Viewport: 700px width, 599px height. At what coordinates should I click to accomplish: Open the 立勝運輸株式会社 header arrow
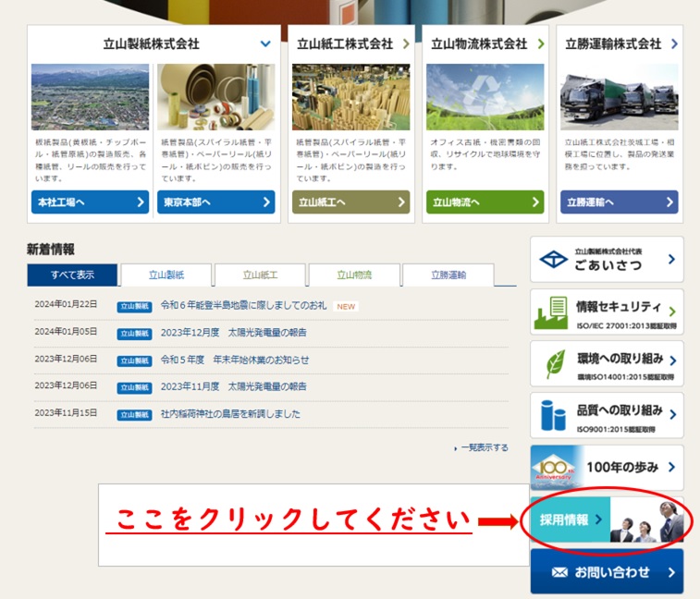[674, 43]
